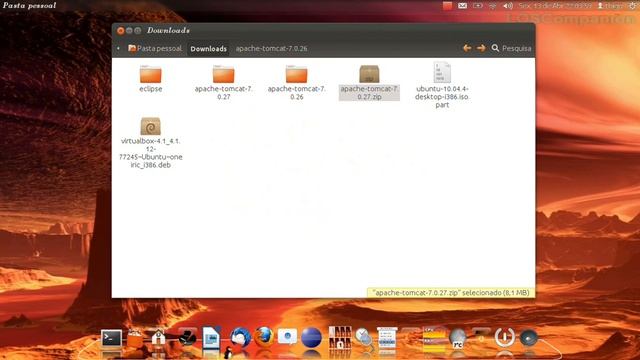Open the battery indicator in the top panel
The height and width of the screenshot is (360, 640).
(478, 6)
